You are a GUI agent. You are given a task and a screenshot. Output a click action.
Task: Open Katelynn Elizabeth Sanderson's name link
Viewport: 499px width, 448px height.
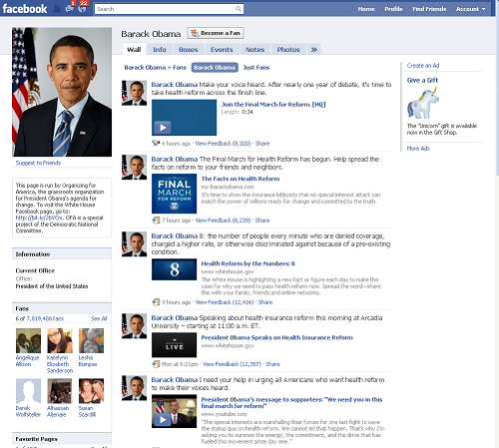coord(60,364)
